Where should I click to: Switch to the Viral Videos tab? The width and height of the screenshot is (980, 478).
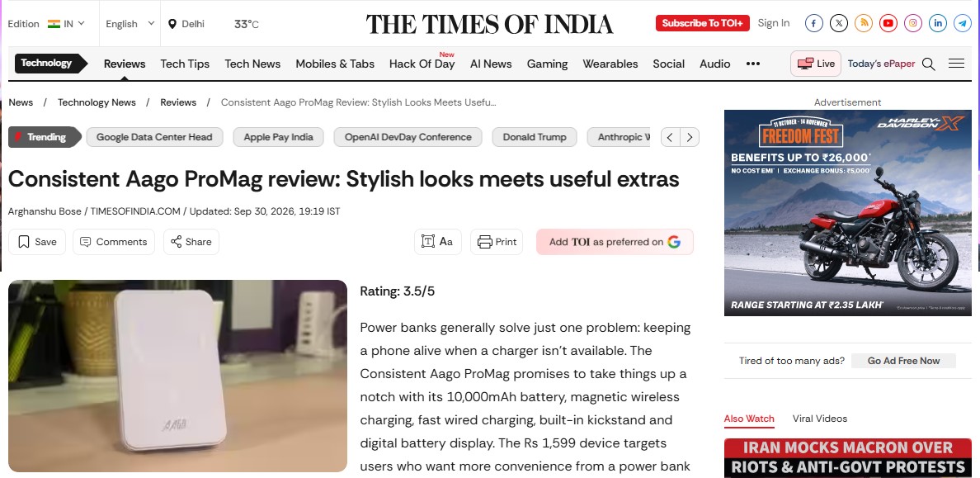coord(820,419)
